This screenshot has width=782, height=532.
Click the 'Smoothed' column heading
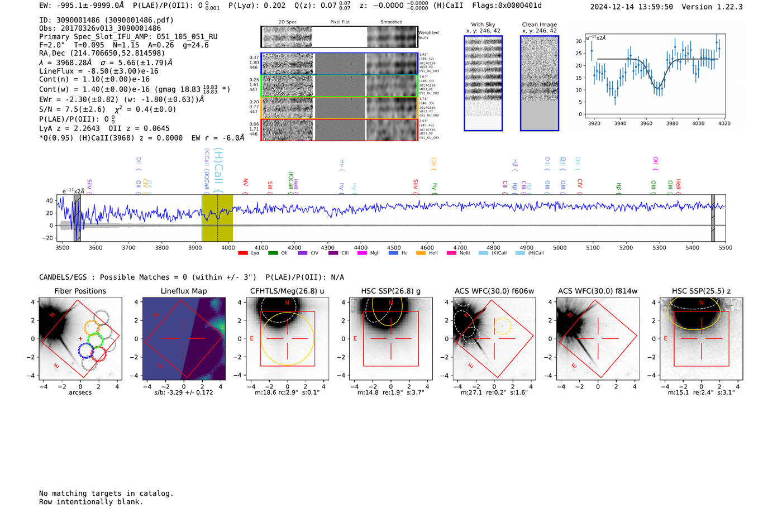(x=392, y=22)
